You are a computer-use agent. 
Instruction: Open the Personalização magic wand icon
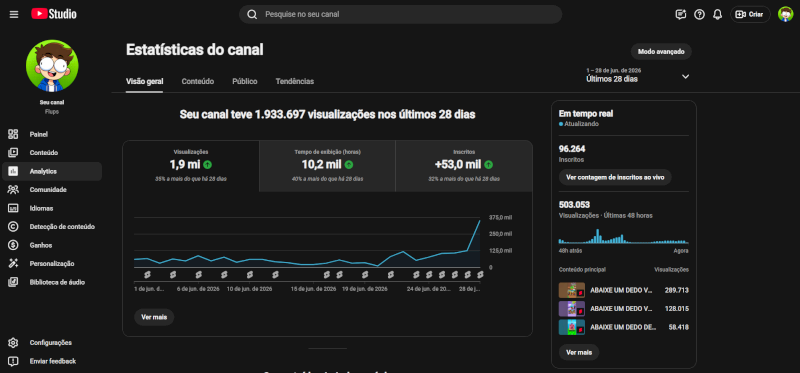tap(13, 264)
